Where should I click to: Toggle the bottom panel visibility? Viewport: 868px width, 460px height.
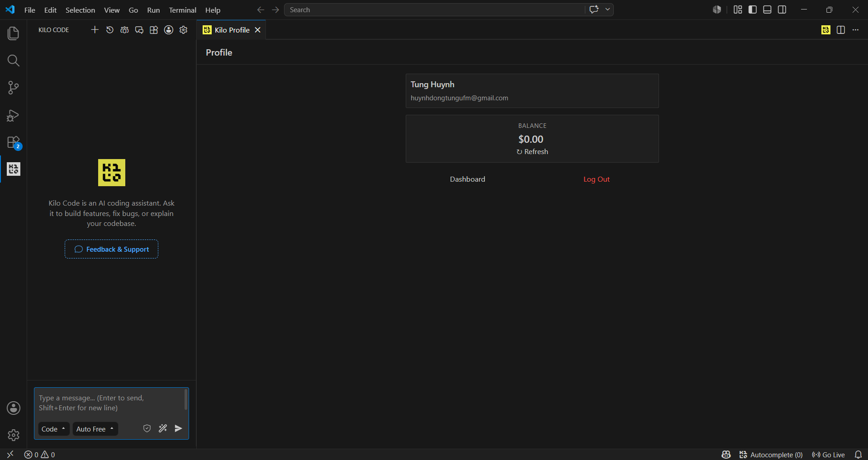(767, 9)
